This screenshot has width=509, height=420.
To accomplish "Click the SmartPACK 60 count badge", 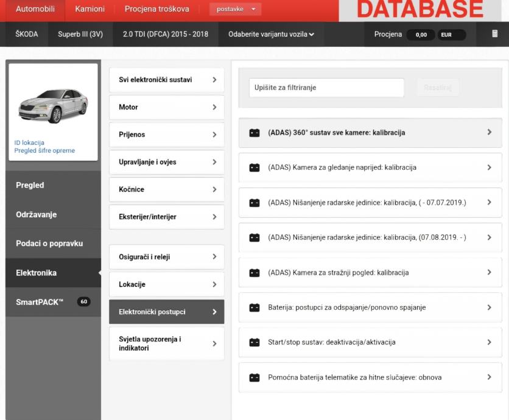I will (83, 302).
